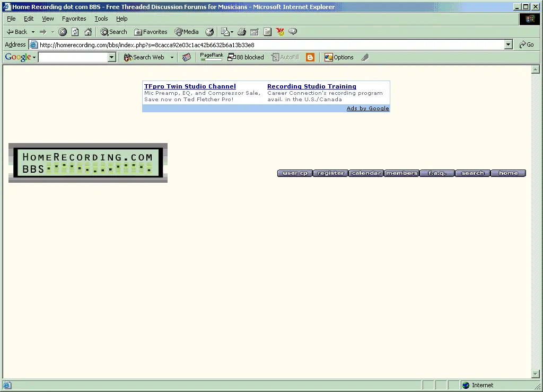Open the Mail button dropdown arrow
543x392 pixels.
232,32
